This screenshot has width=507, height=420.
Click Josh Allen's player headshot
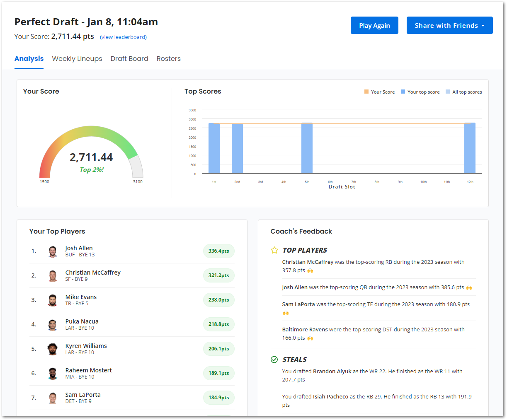pos(53,251)
